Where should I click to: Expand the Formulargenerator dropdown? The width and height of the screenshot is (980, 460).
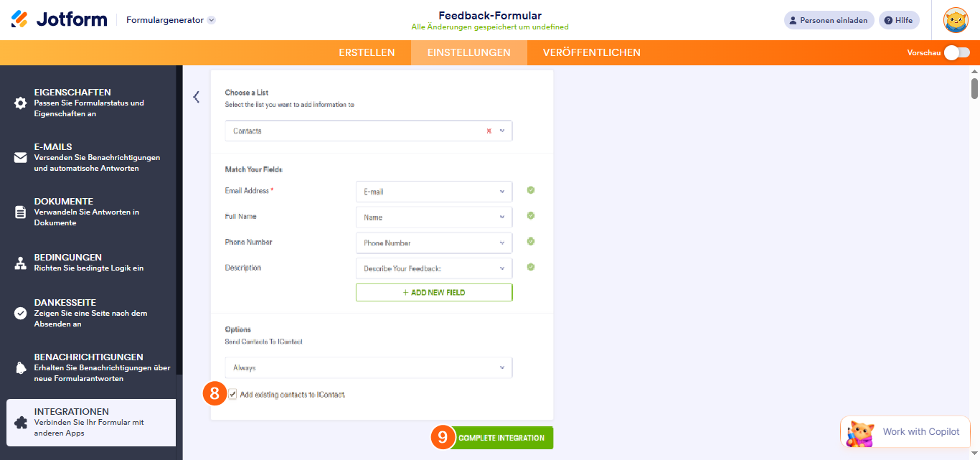211,20
